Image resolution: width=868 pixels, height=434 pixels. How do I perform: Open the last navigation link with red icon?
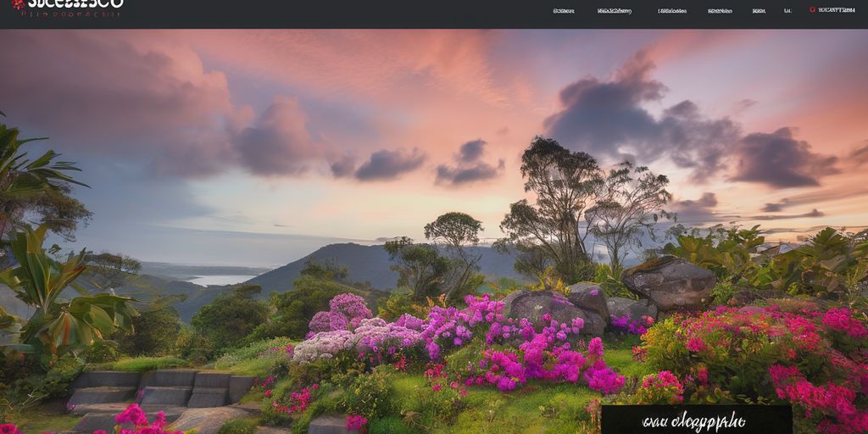pyautogui.click(x=836, y=11)
